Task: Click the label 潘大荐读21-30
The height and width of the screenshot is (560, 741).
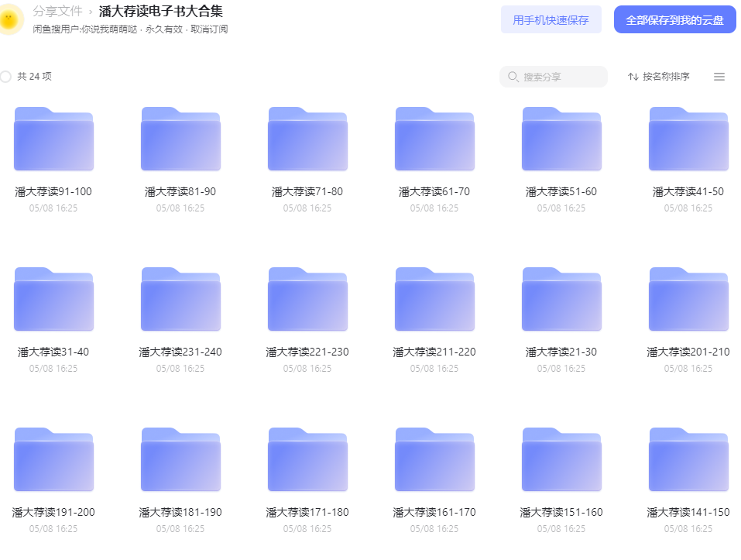Action: tap(561, 352)
